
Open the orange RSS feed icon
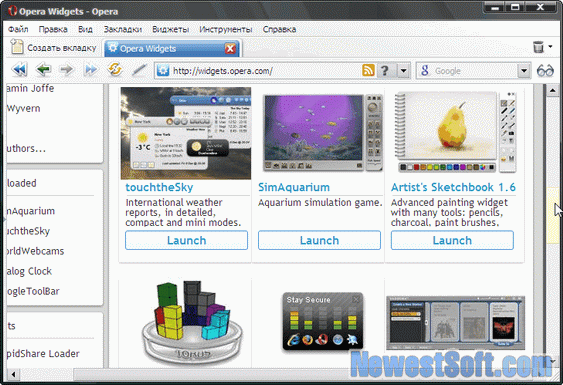pos(368,70)
